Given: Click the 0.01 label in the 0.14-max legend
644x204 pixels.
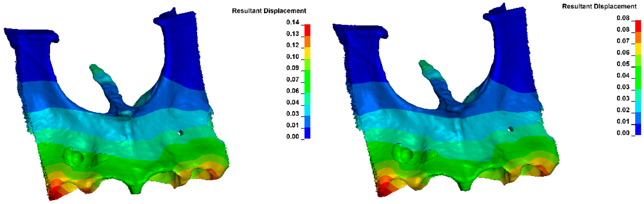Looking at the screenshot, I should tap(293, 125).
